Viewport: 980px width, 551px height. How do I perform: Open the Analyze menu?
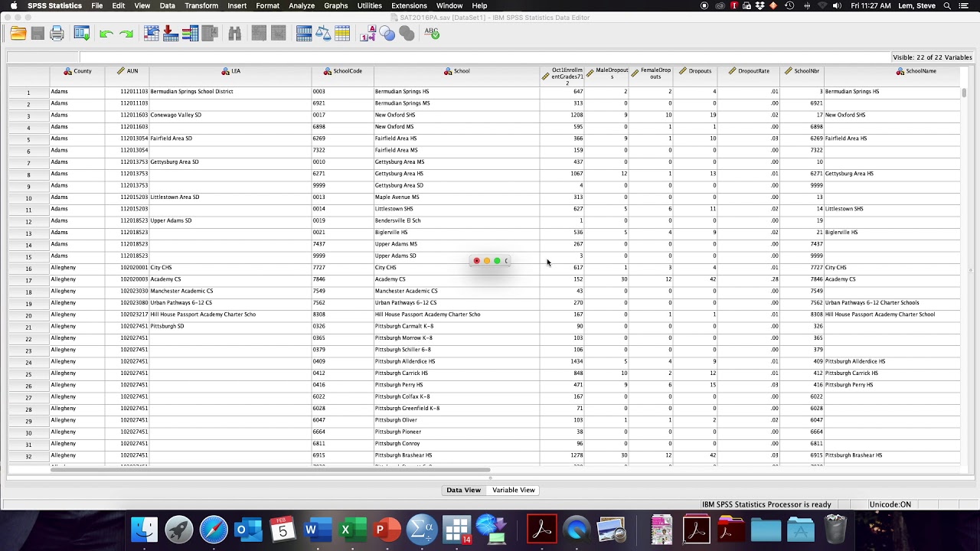click(302, 5)
